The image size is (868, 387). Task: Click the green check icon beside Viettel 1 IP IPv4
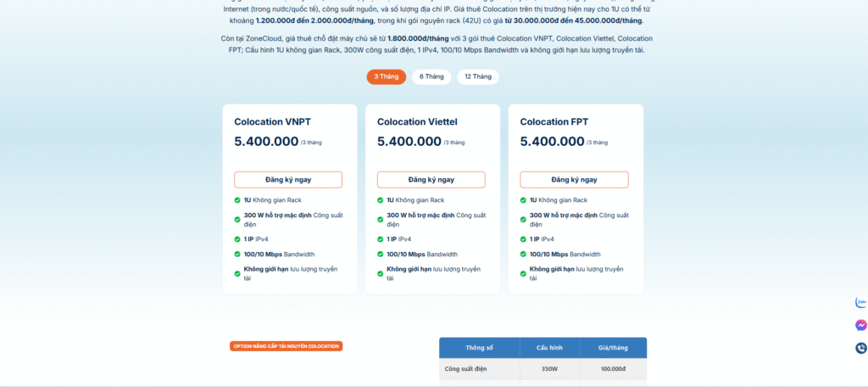pyautogui.click(x=381, y=239)
